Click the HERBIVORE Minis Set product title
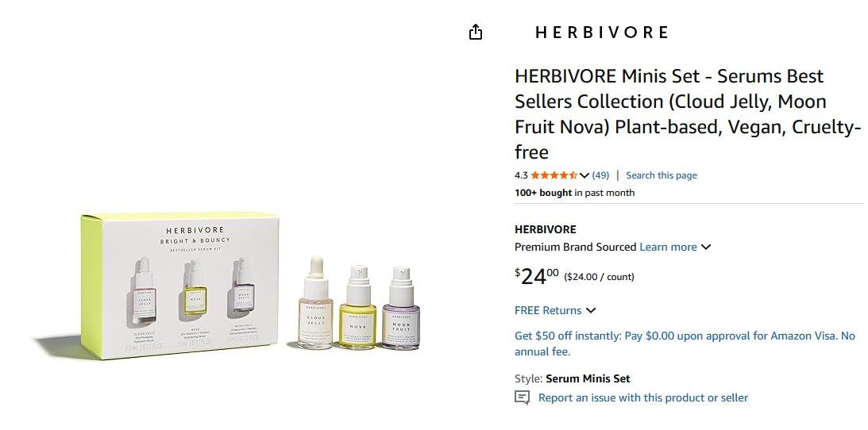Viewport: 868px width, 430px height. (x=688, y=114)
